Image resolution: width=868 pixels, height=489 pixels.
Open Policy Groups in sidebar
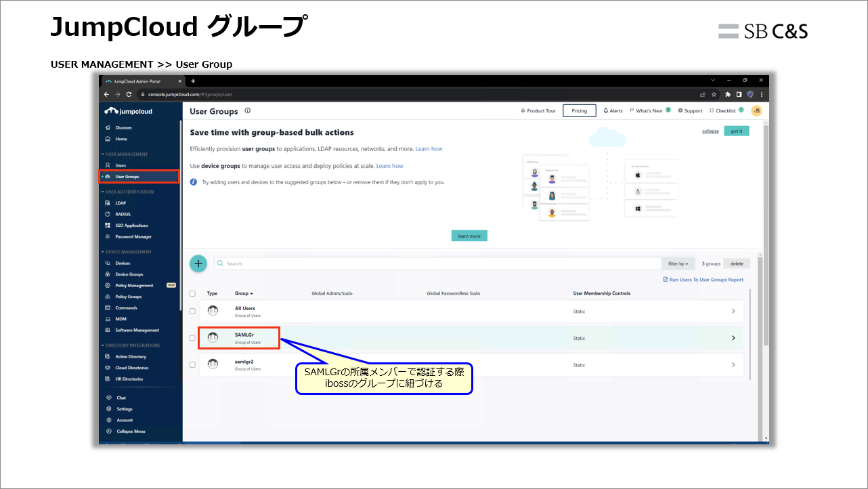click(x=128, y=297)
